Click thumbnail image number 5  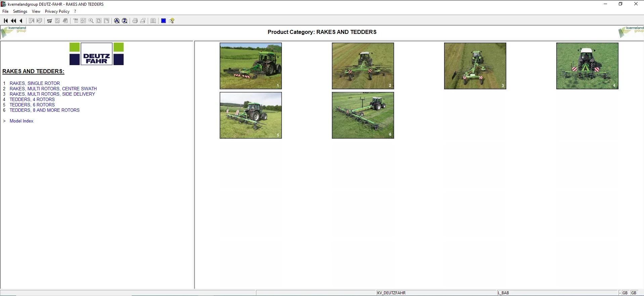tap(251, 115)
